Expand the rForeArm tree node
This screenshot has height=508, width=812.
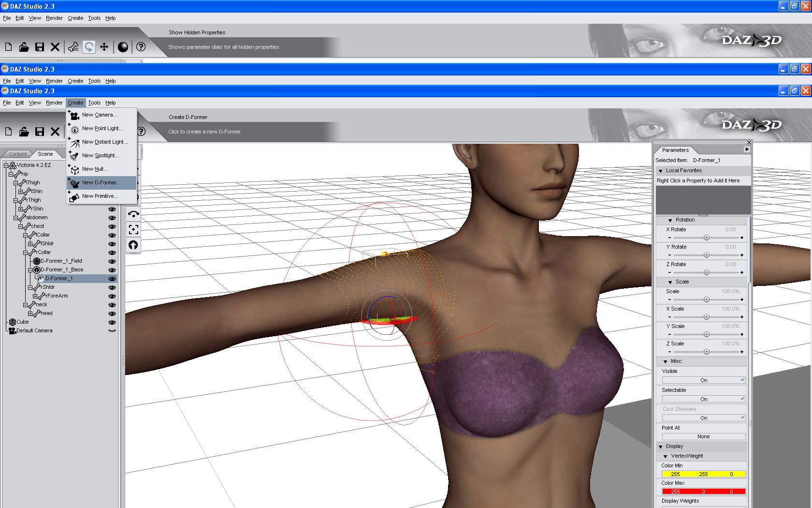click(x=35, y=296)
